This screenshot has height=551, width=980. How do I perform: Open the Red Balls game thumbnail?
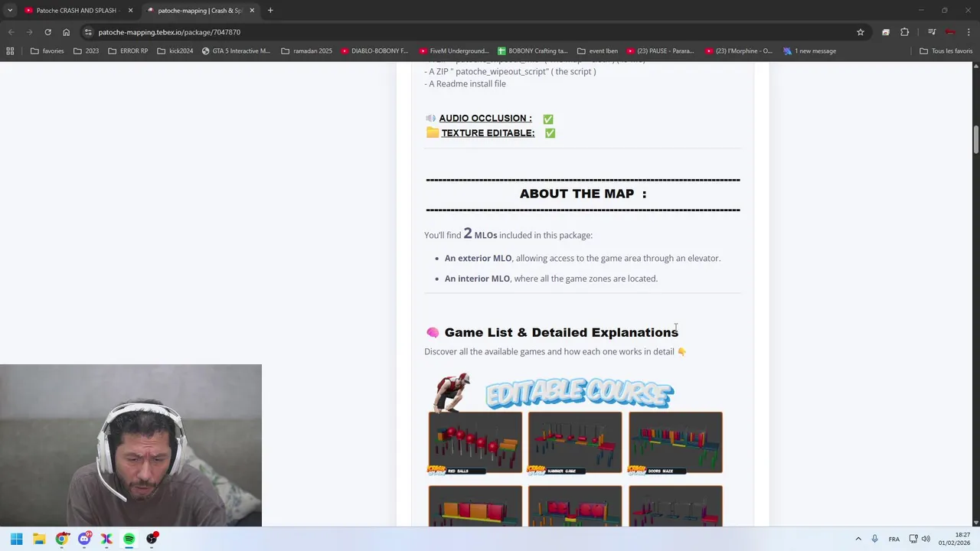[x=475, y=443]
